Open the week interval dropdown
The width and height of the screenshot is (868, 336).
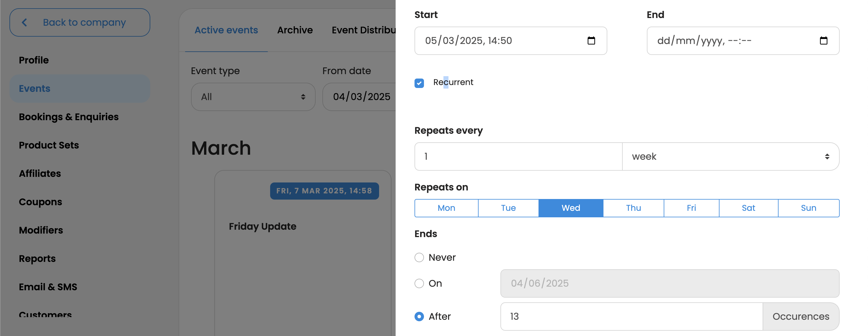click(730, 156)
